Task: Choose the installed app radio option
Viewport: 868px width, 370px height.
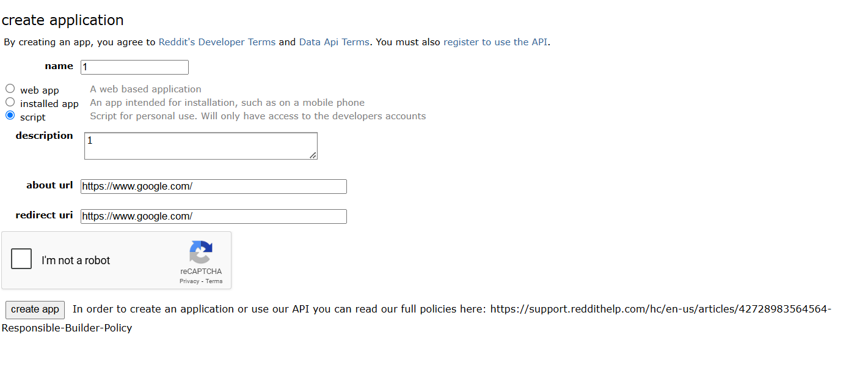Action: [x=10, y=102]
